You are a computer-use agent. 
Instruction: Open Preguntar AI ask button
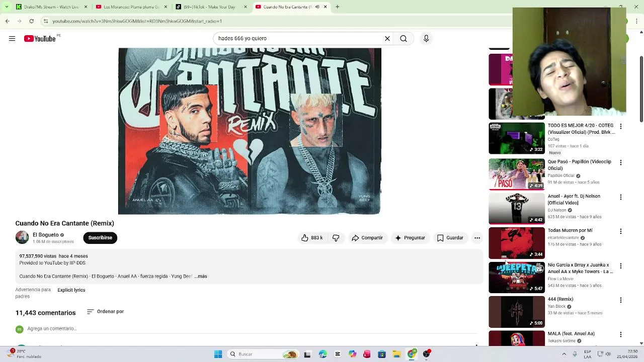pos(410,238)
